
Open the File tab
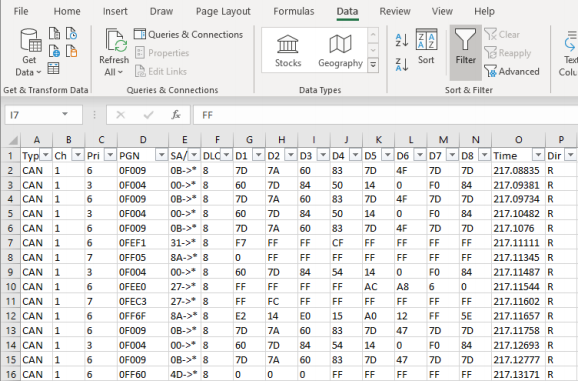21,11
